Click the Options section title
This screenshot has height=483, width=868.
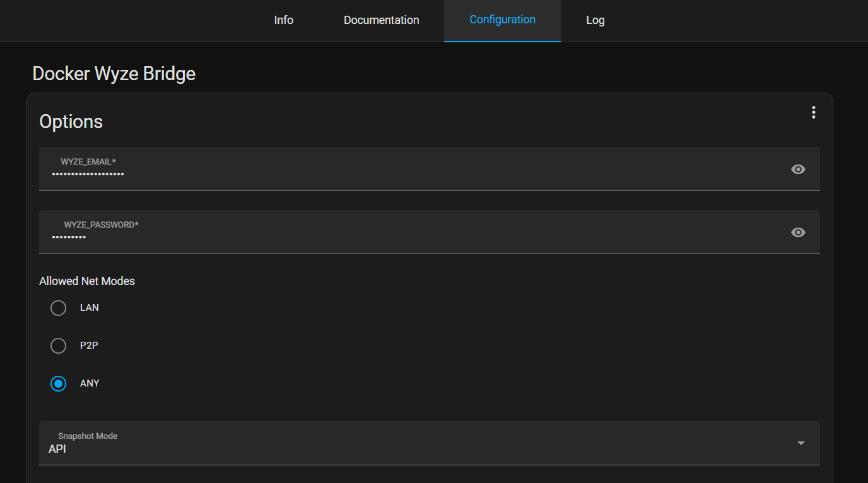(x=71, y=121)
